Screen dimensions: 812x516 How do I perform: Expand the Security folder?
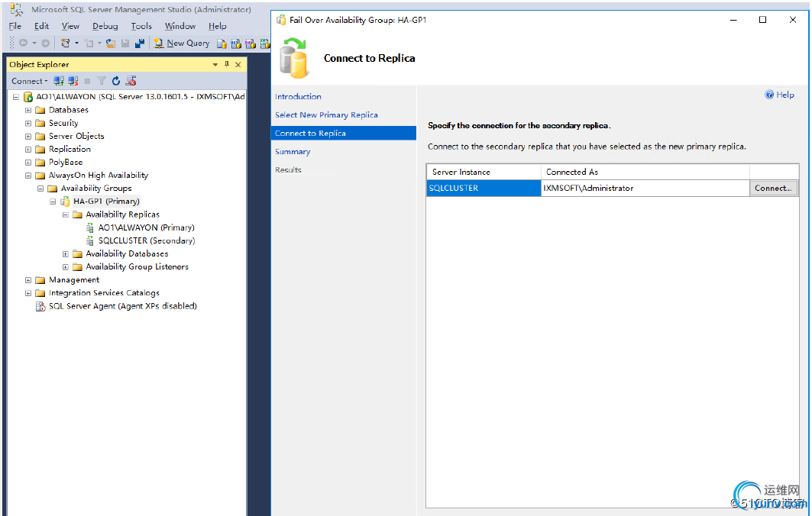28,123
